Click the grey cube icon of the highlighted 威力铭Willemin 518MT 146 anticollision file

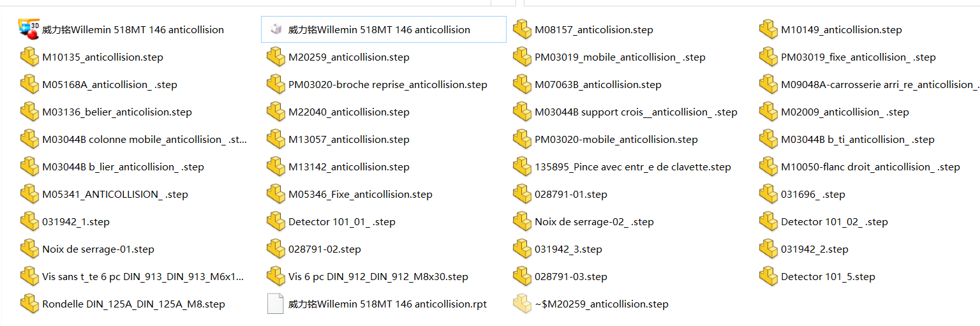pos(276,29)
